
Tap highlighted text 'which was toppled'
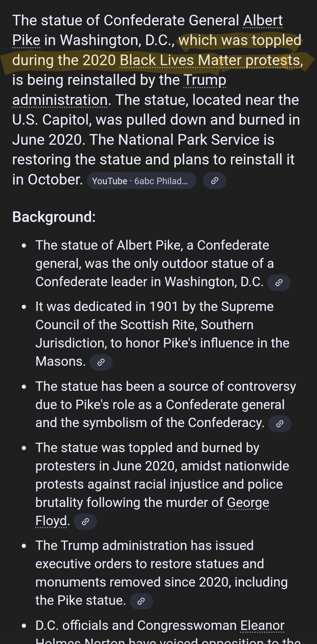pyautogui.click(x=240, y=40)
